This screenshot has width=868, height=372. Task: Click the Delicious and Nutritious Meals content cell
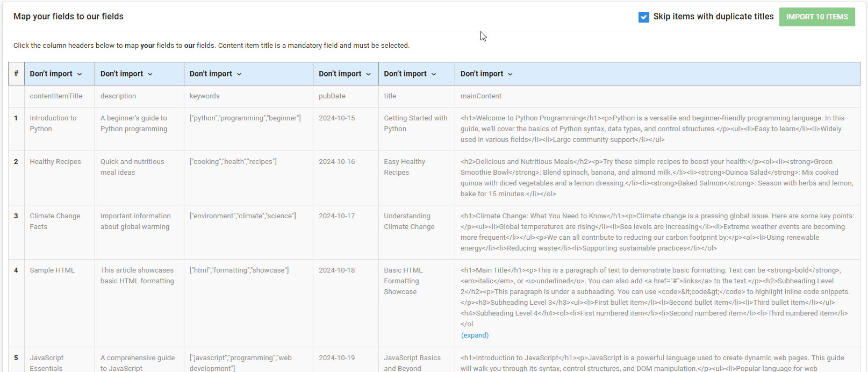(x=657, y=178)
